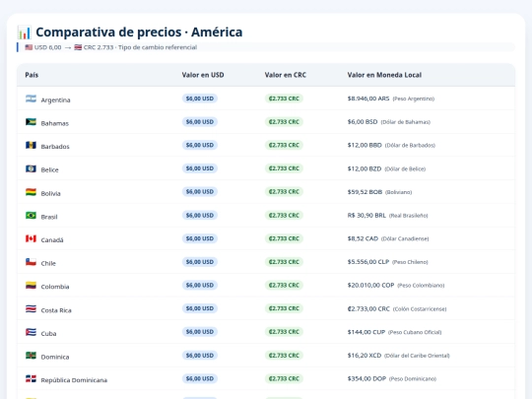Select the Chile country name

[48, 263]
